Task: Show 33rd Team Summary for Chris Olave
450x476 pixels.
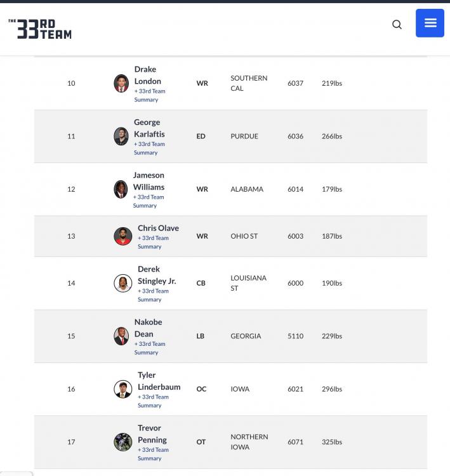Action: [153, 242]
